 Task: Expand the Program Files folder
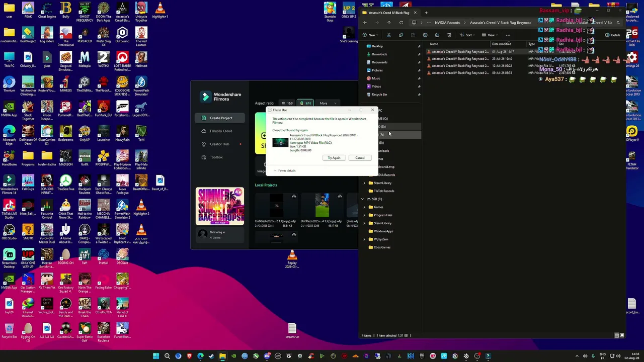pos(364,215)
